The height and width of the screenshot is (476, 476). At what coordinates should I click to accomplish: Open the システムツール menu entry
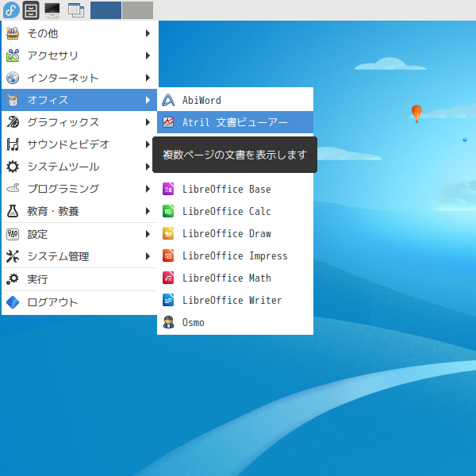tap(79, 167)
